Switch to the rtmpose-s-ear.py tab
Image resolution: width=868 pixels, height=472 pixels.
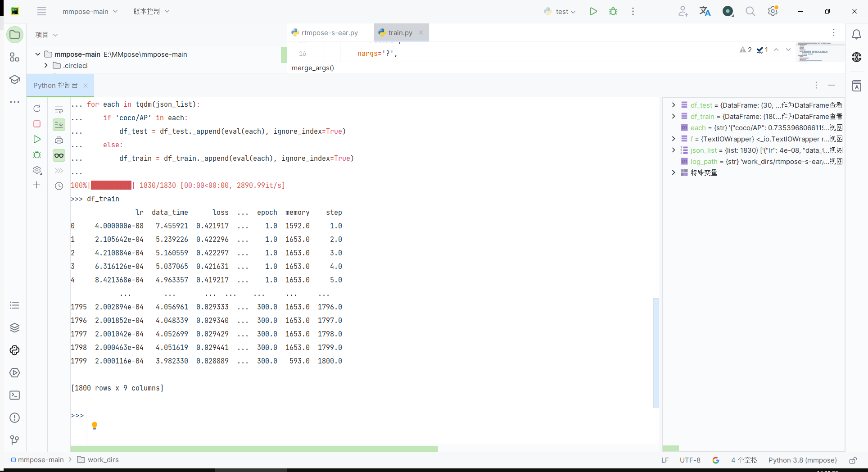[329, 33]
